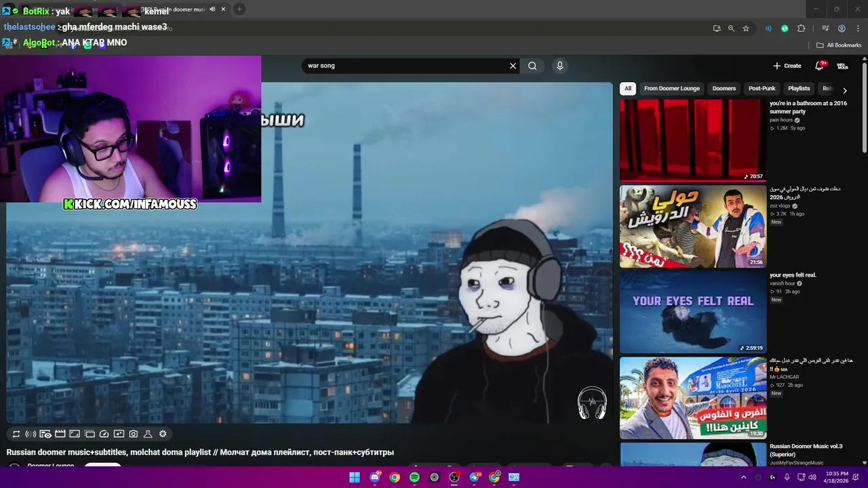
Task: Open the clock showing 10:35 PM
Action: [x=837, y=477]
